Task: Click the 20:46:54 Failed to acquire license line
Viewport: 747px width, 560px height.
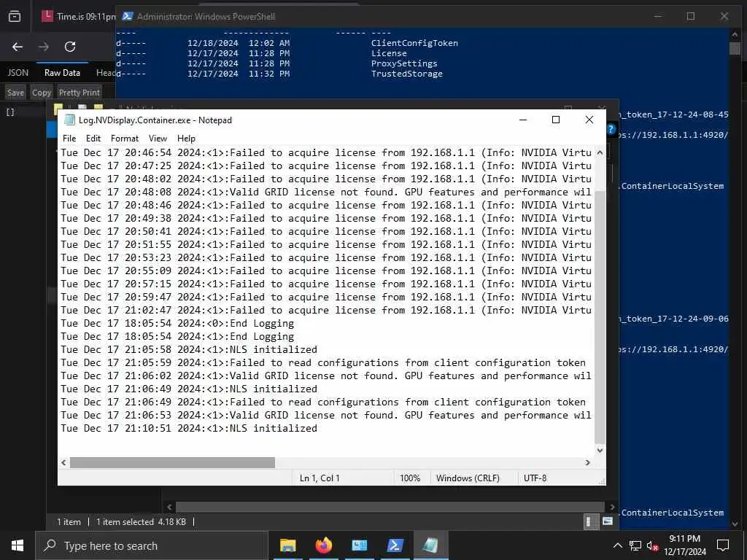Action: pyautogui.click(x=326, y=152)
